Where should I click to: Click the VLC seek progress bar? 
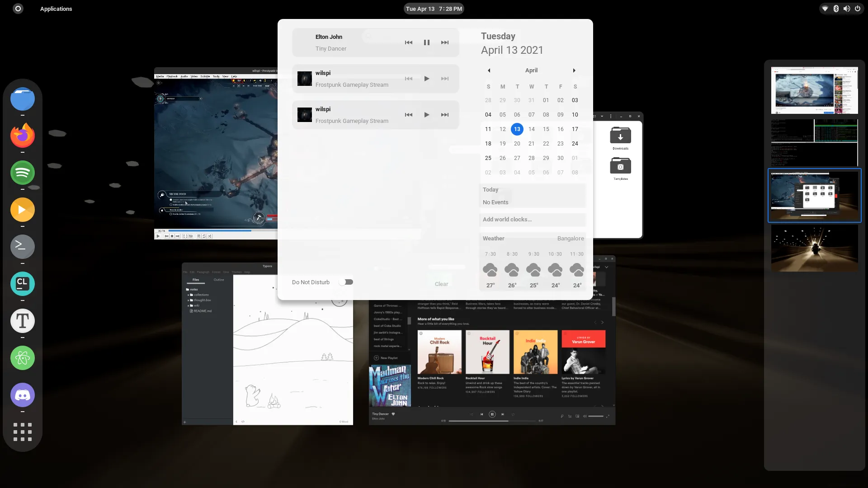point(222,230)
